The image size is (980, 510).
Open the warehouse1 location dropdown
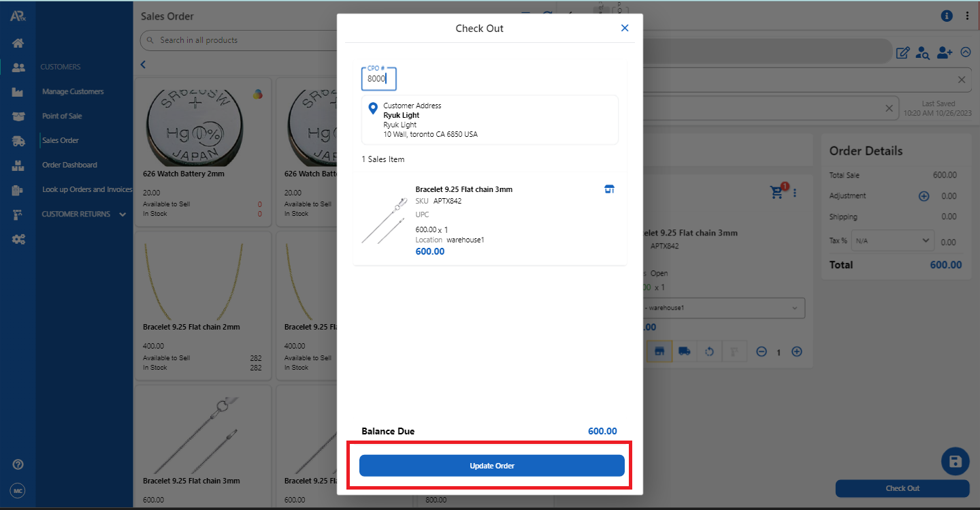(x=721, y=308)
